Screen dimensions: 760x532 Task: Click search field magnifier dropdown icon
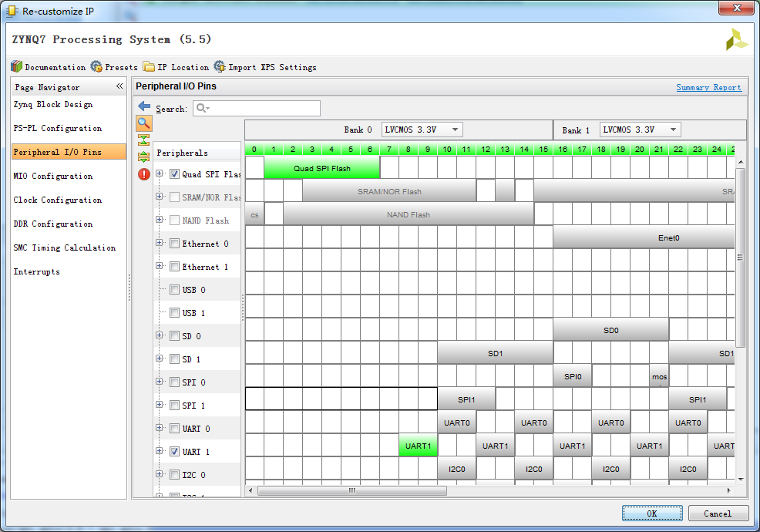[x=203, y=108]
